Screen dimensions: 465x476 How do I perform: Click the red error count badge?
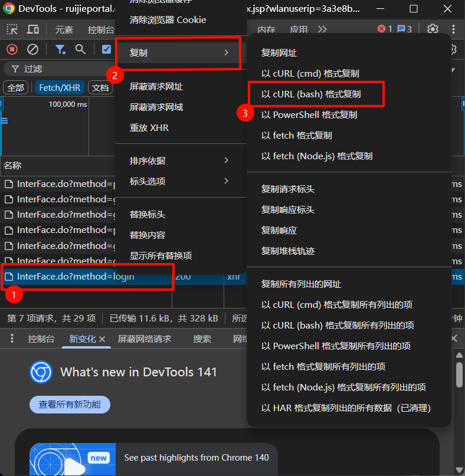pyautogui.click(x=385, y=29)
